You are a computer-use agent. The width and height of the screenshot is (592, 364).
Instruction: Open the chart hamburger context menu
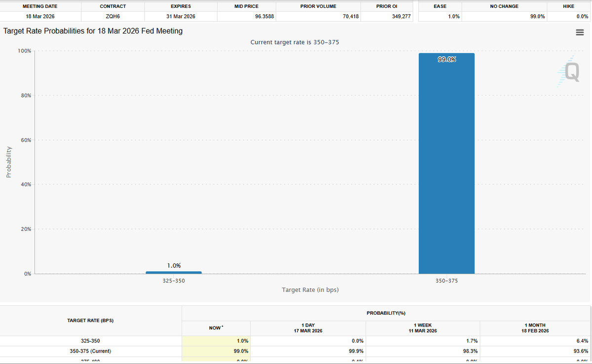[580, 33]
